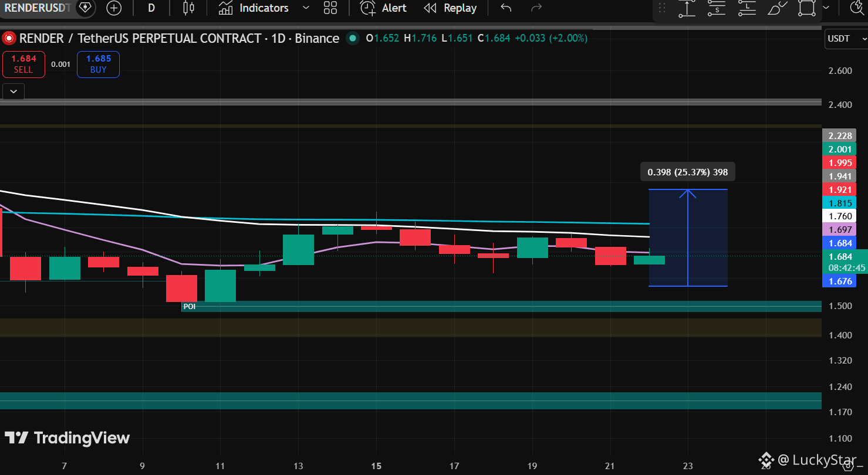The image size is (868, 475).
Task: Expand the favorite indicators chevron
Action: click(306, 8)
